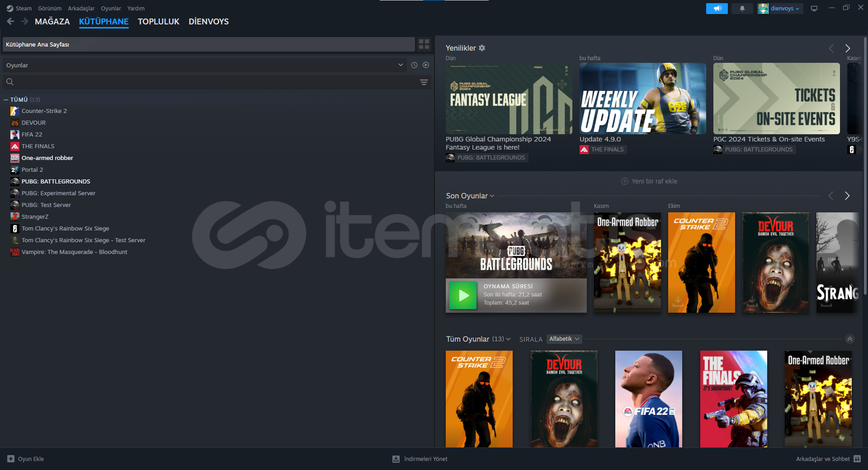Screen dimensions: 868x470
Task: Go to next Yenilikler page arrow
Action: click(x=848, y=48)
